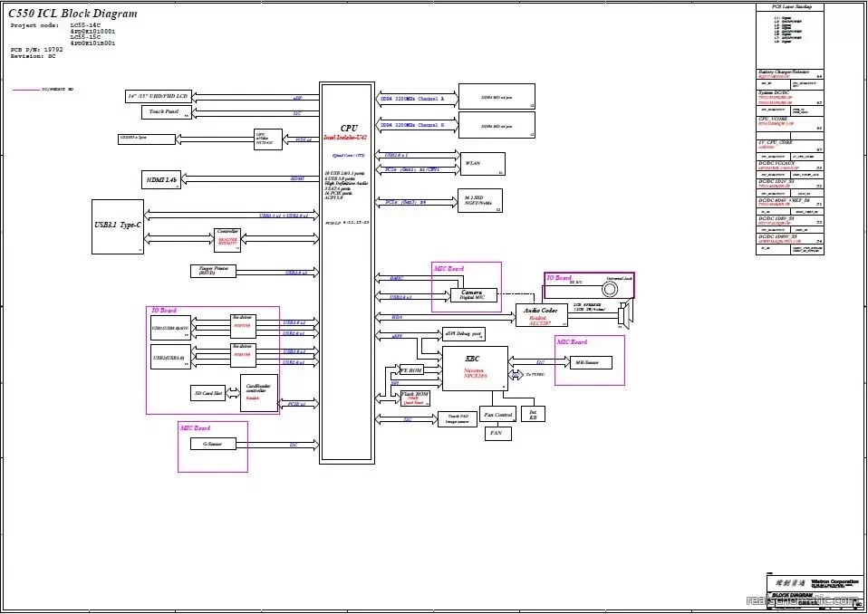Select the Re-driver block beside USB1
Image resolution: width=868 pixels, height=614 pixels.
click(243, 326)
